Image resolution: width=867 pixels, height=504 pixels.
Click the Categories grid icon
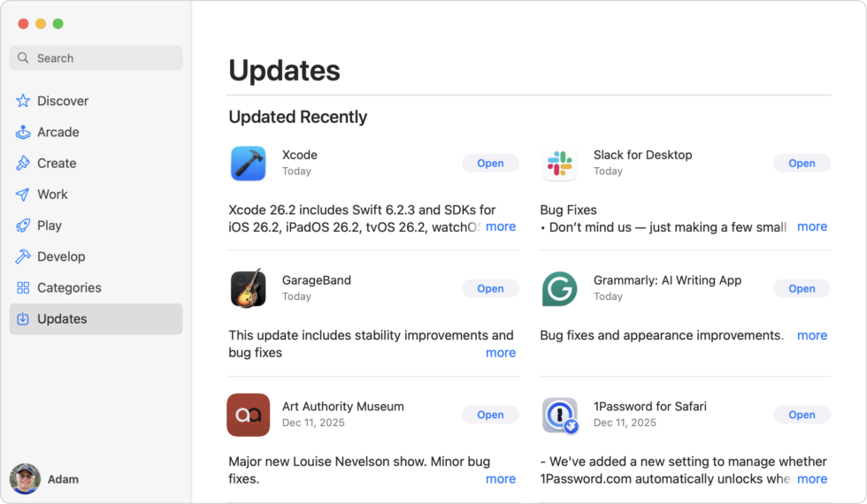23,287
